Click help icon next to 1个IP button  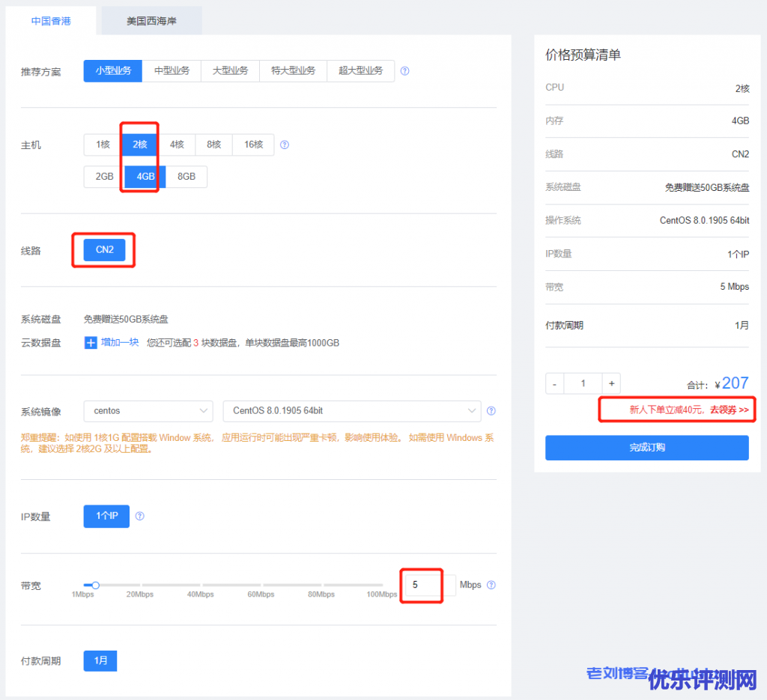click(x=140, y=517)
